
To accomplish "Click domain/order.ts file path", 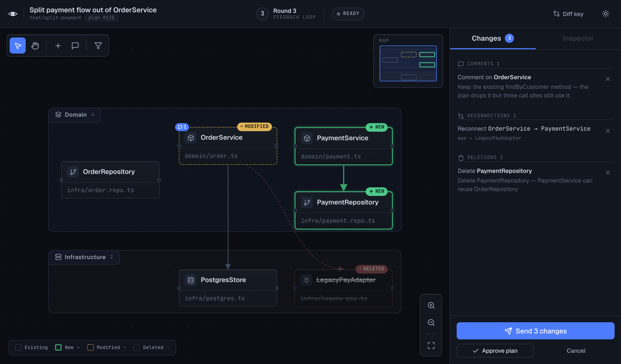I will [211, 156].
